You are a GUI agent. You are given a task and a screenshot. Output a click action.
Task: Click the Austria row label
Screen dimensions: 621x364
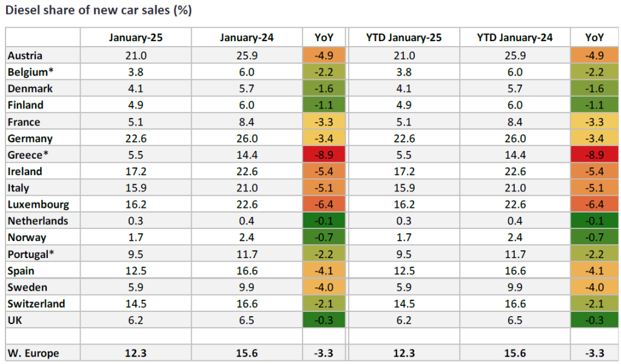[25, 56]
